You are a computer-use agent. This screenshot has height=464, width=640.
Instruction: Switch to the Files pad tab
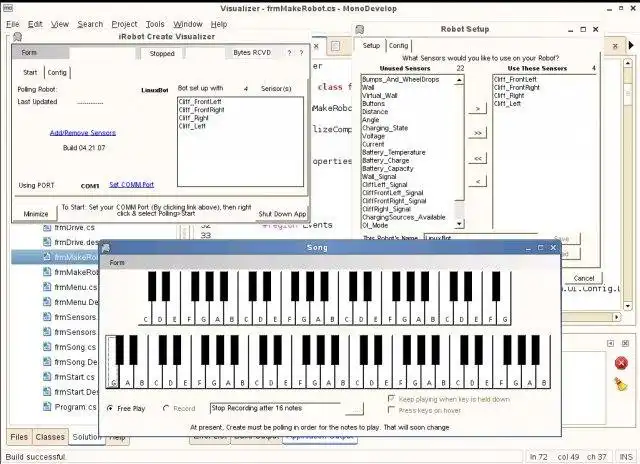(19, 437)
